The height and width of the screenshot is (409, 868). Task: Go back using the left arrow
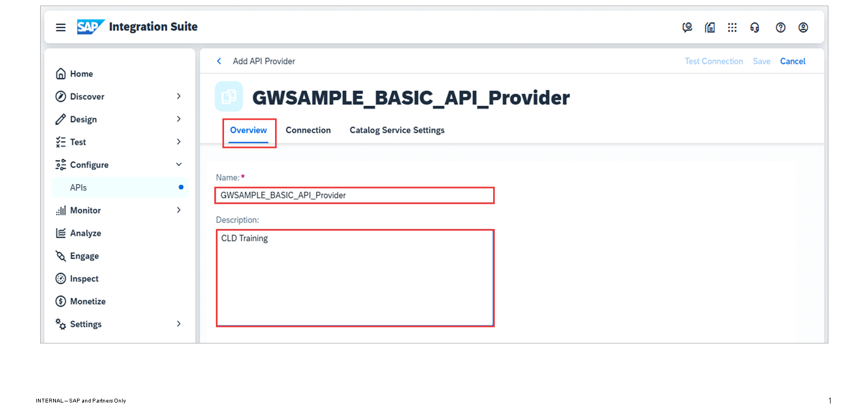[219, 61]
